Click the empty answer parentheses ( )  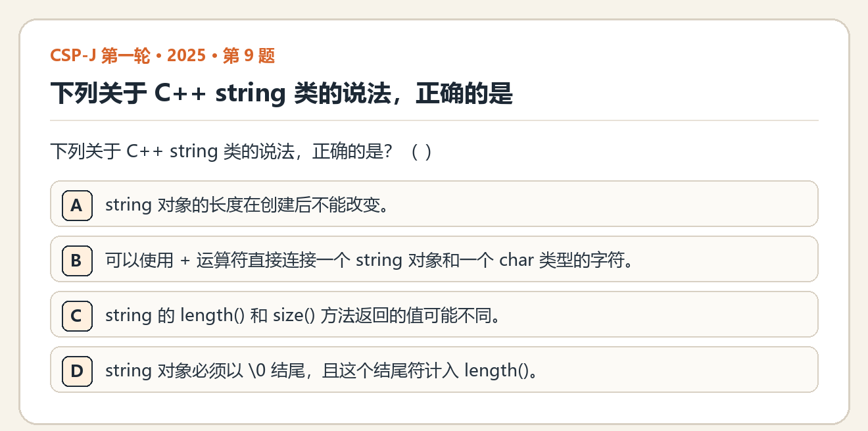[x=421, y=151]
